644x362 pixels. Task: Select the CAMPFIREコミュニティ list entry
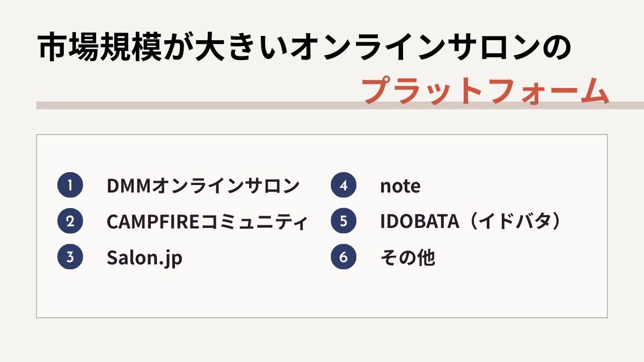(x=207, y=222)
